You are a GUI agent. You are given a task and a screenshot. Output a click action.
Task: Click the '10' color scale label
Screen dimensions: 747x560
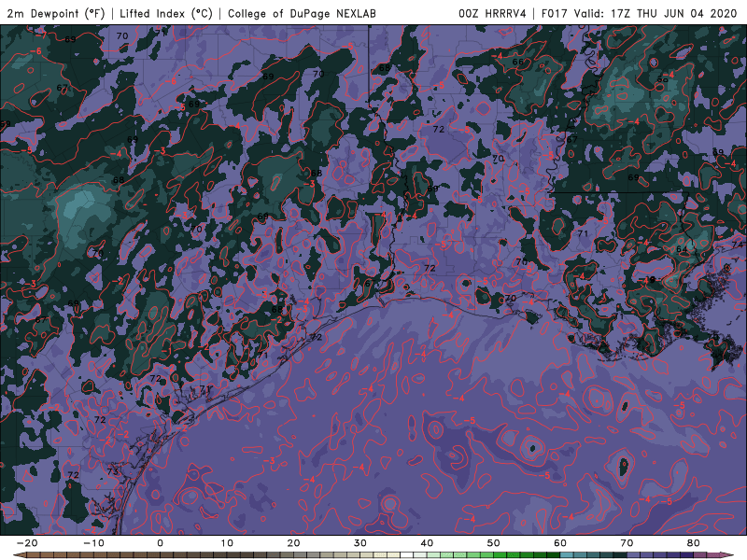pos(227,543)
